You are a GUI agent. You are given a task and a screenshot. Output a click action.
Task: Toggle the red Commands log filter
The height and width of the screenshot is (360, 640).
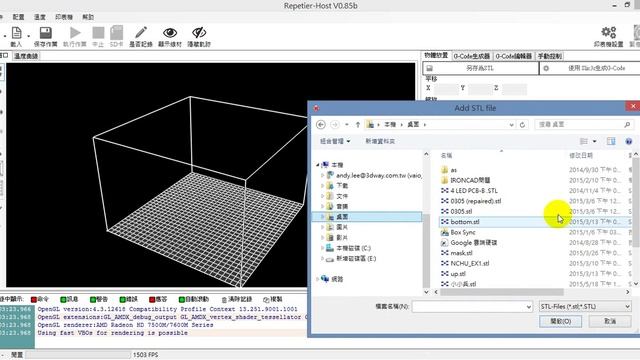(x=34, y=300)
